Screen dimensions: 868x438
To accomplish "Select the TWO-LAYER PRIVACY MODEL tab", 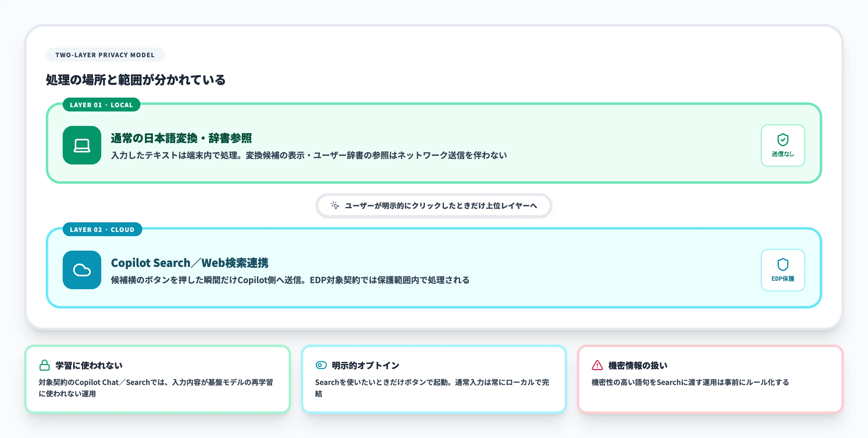I will pyautogui.click(x=105, y=55).
